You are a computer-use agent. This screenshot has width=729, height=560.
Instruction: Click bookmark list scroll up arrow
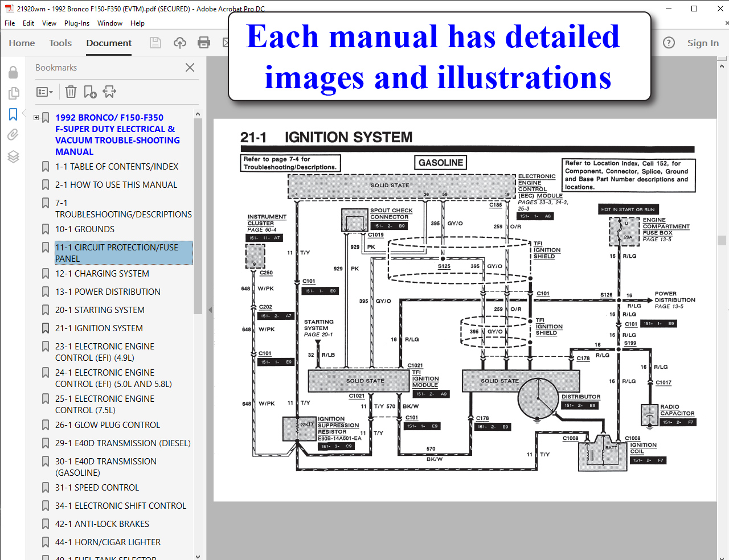pyautogui.click(x=198, y=114)
